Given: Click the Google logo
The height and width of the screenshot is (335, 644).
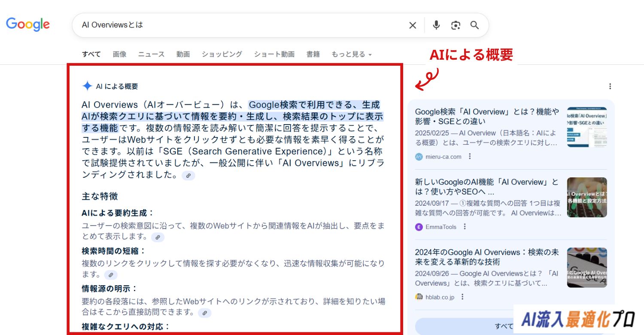Looking at the screenshot, I should pyautogui.click(x=28, y=24).
